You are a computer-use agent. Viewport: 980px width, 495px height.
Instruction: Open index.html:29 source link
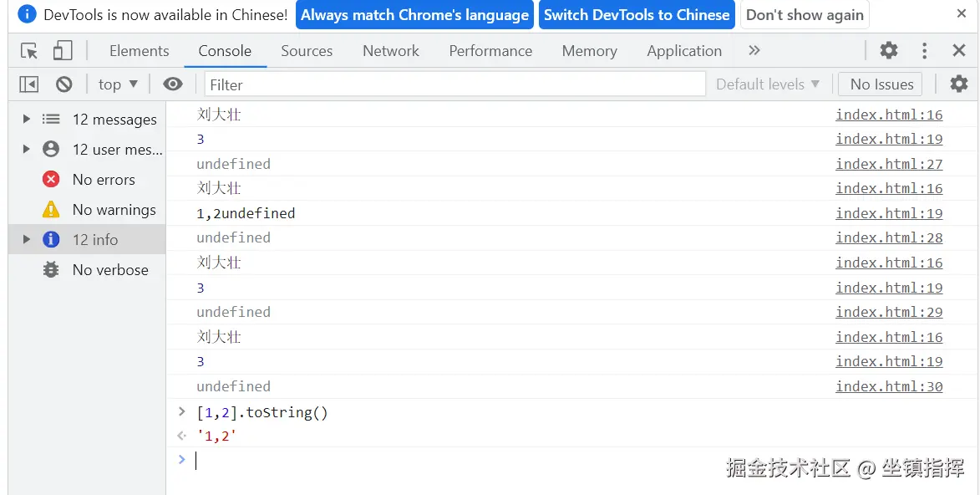889,312
